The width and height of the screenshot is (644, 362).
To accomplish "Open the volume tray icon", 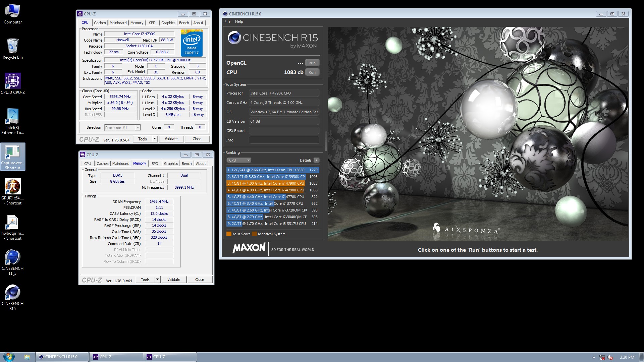I will pyautogui.click(x=610, y=357).
